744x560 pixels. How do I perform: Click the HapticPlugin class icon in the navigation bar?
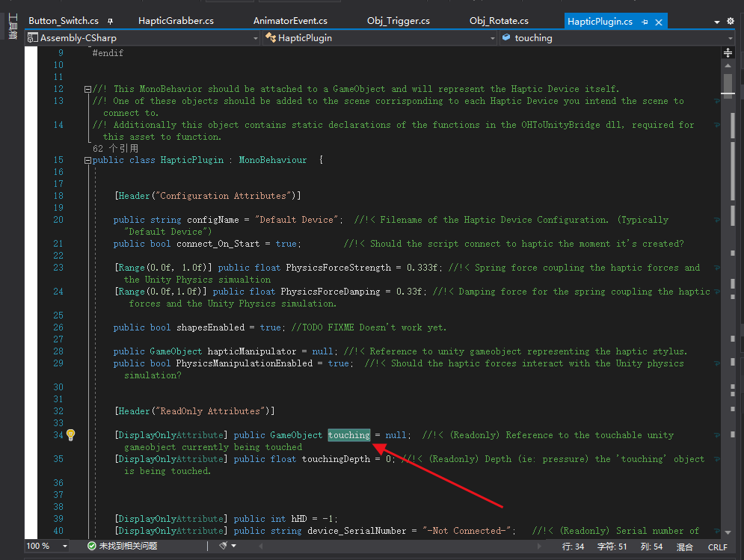(x=271, y=37)
